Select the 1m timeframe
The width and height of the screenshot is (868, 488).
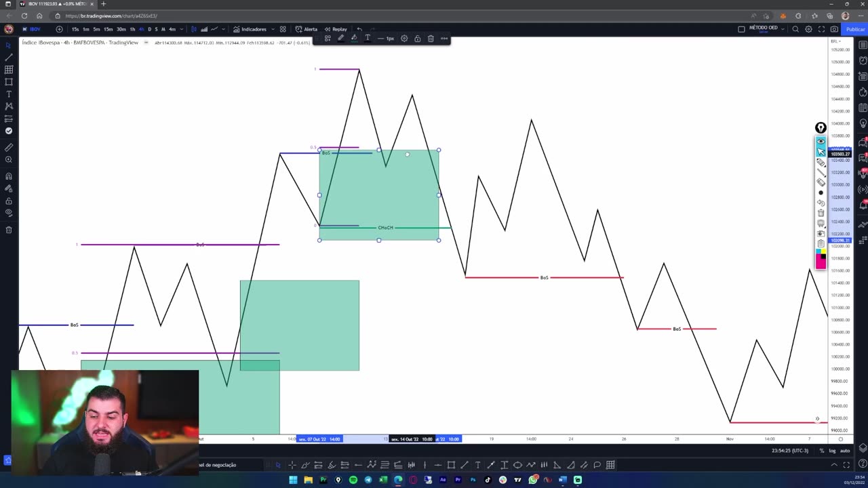pos(86,29)
